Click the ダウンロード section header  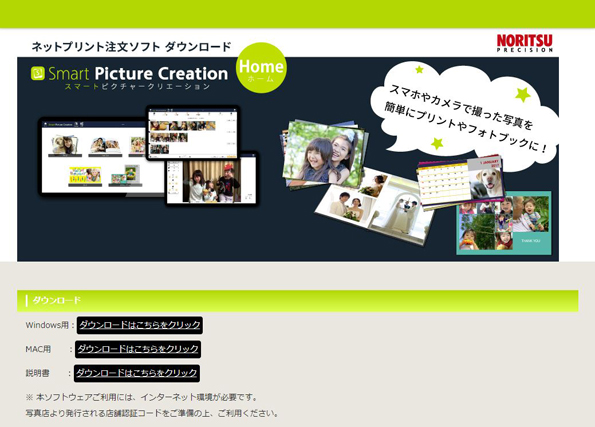tap(298, 301)
